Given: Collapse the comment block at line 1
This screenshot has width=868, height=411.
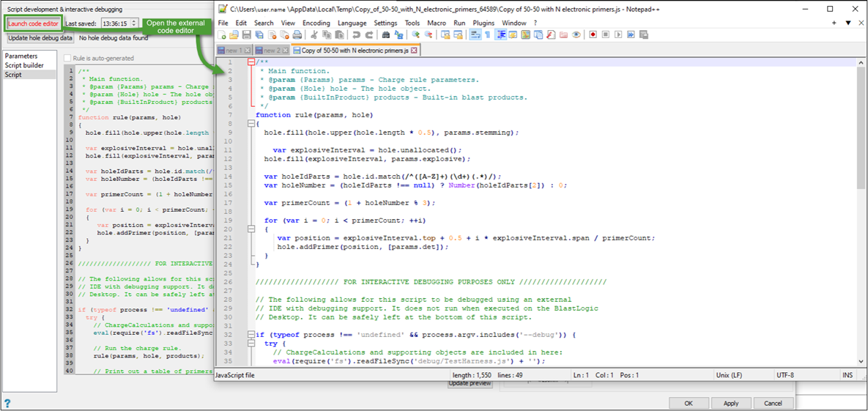Looking at the screenshot, I should pyautogui.click(x=252, y=63).
